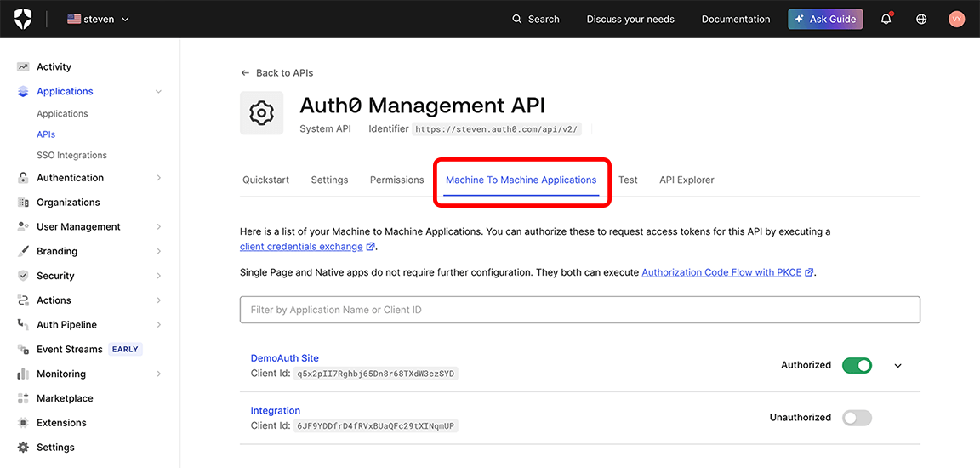Open the steven tenant dropdown
The width and height of the screenshot is (980, 468).
pyautogui.click(x=98, y=20)
